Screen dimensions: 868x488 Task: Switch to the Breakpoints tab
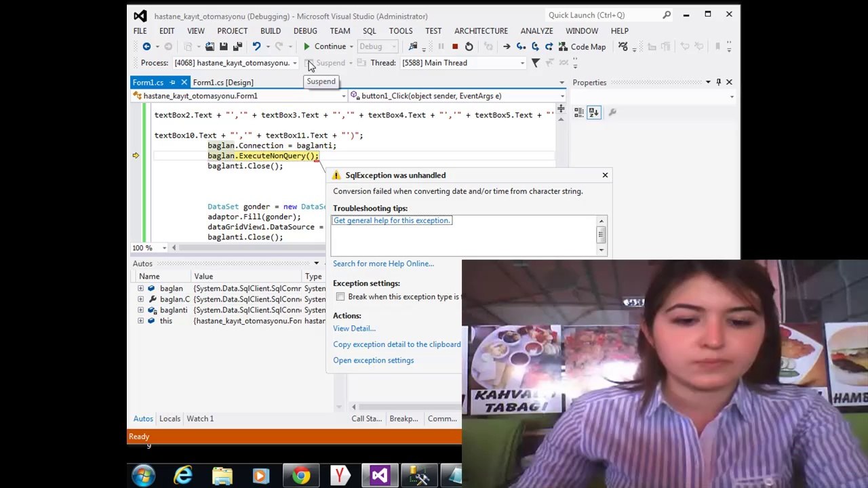click(x=403, y=419)
